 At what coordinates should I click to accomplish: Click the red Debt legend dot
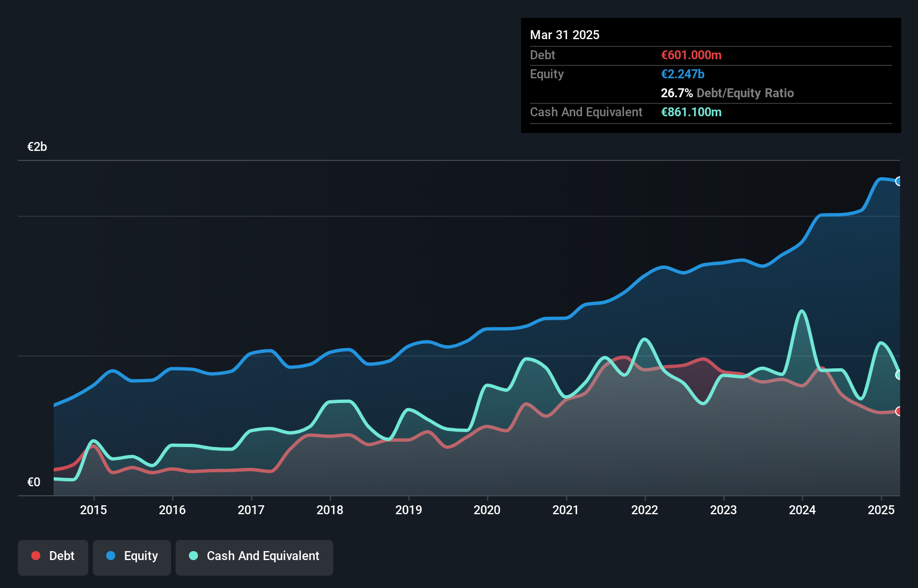pos(36,556)
